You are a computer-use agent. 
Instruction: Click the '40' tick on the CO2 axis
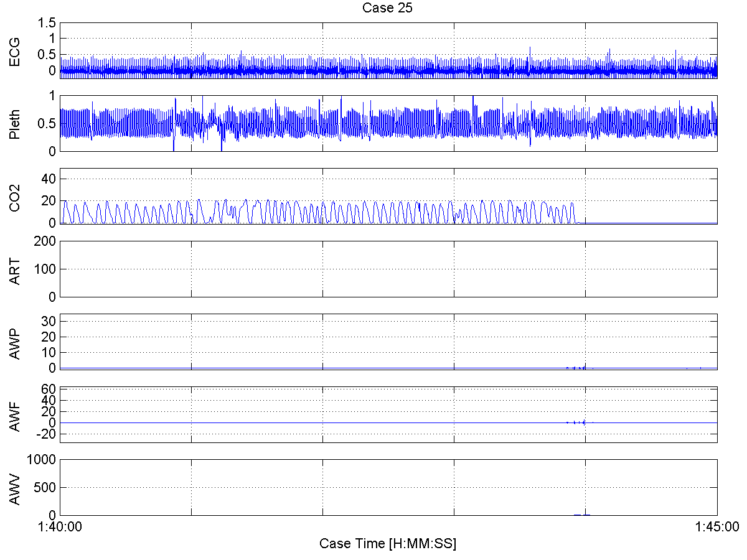[50, 179]
